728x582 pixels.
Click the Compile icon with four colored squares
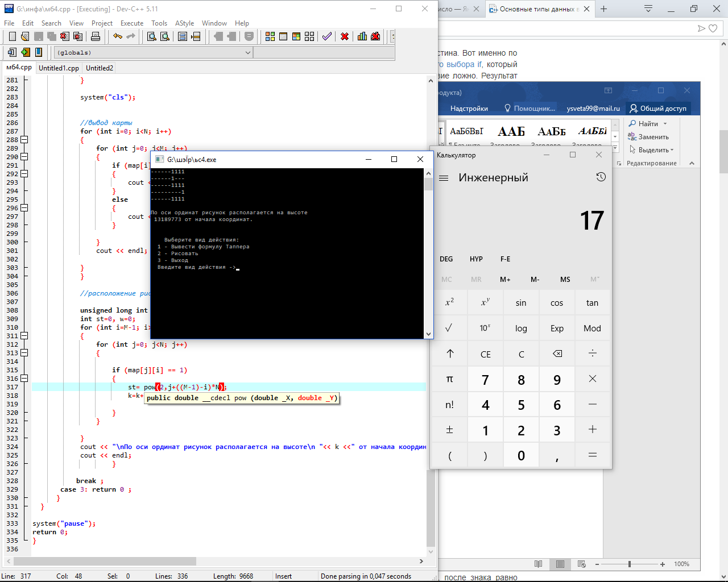(x=270, y=36)
